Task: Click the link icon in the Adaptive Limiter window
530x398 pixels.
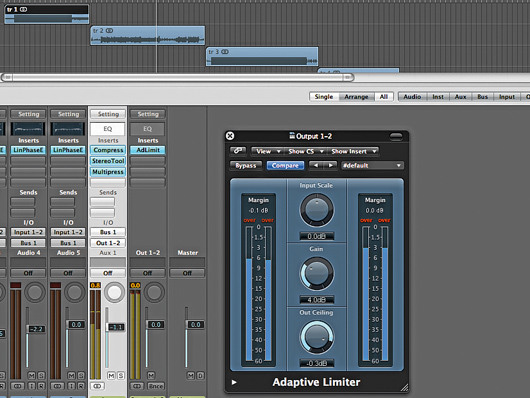Action: click(238, 151)
